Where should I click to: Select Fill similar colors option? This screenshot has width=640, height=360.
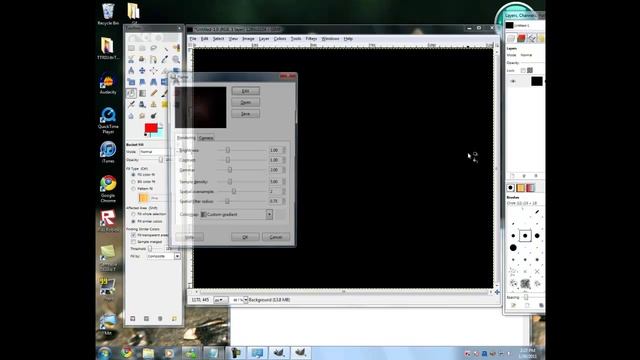133,221
